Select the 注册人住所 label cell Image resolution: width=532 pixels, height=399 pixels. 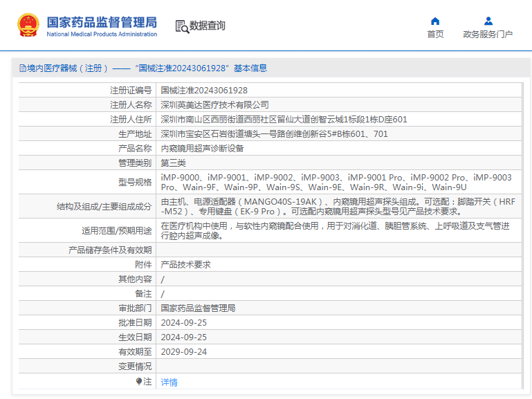[87, 120]
